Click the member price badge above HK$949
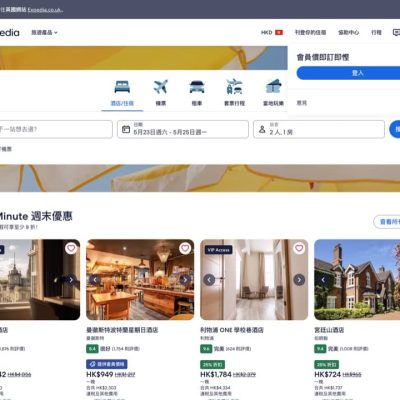This screenshot has height=400, width=400. pyautogui.click(x=107, y=364)
